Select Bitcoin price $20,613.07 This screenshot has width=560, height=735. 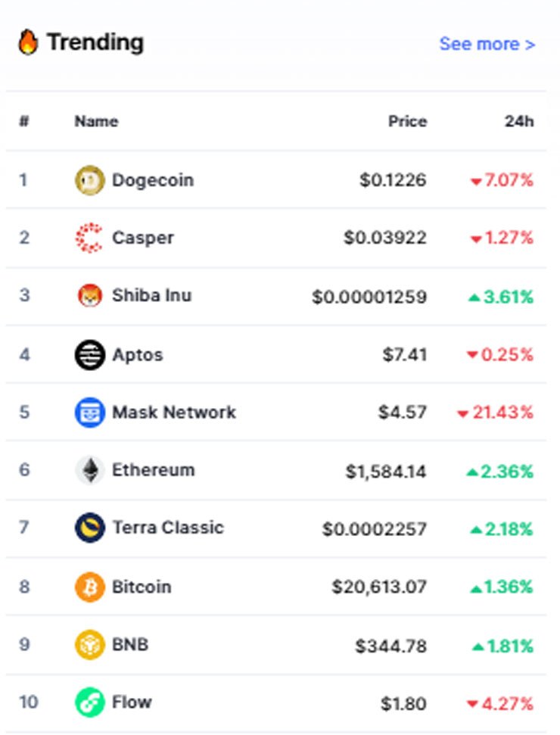pyautogui.click(x=379, y=587)
